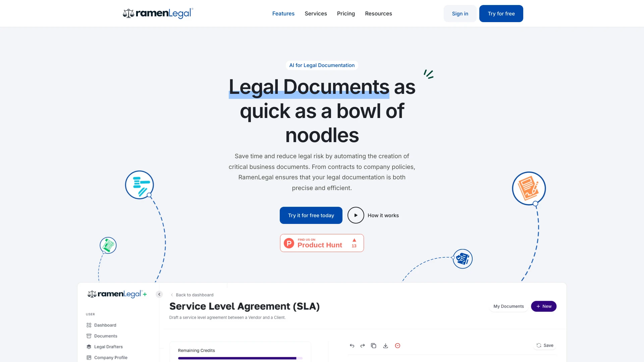The image size is (644, 362).
Task: Click the Product Hunt badge widget
Action: click(x=322, y=243)
